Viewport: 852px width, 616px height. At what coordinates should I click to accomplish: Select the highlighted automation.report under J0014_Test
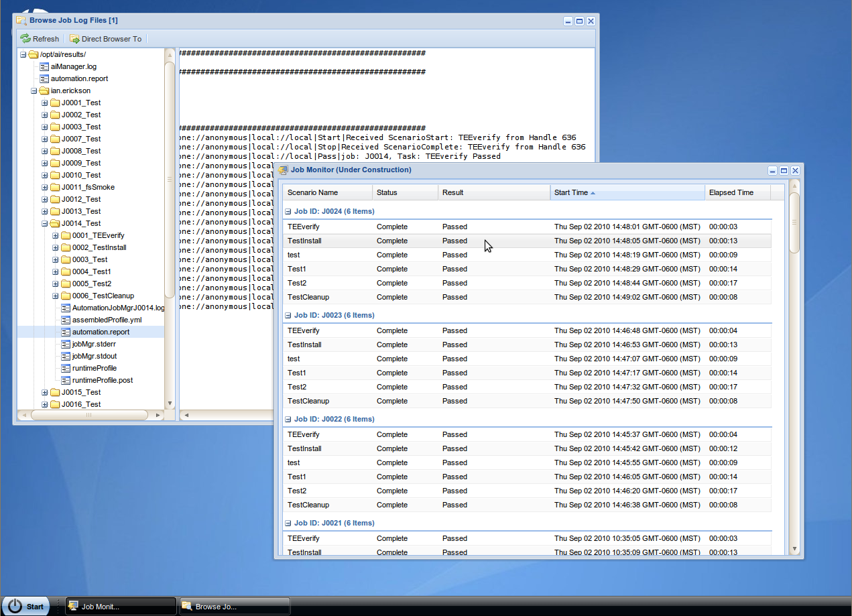[x=101, y=332]
